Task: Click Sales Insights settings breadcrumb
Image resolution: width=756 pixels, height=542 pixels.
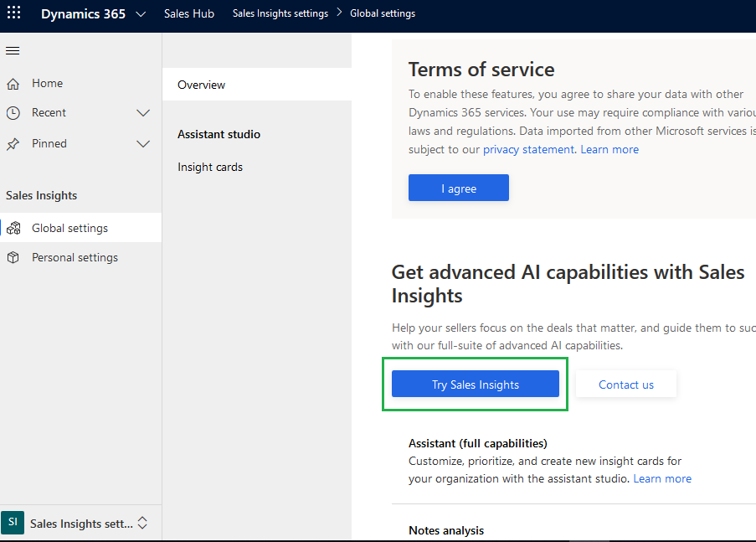Action: pyautogui.click(x=280, y=13)
